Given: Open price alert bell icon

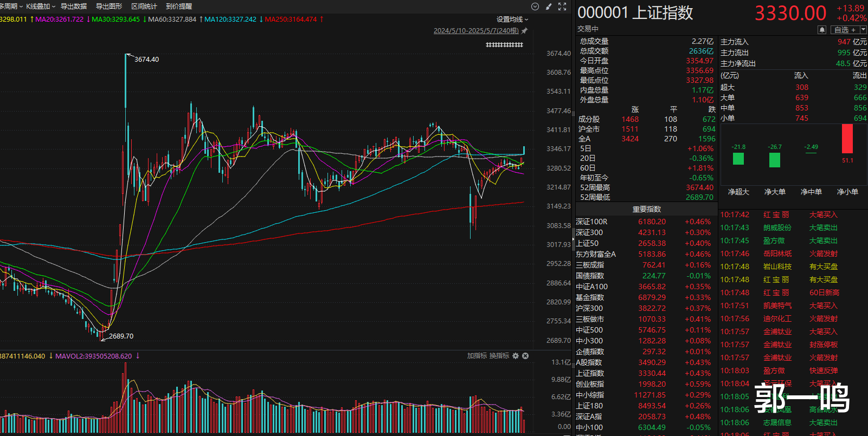Looking at the screenshot, I should coord(822,30).
